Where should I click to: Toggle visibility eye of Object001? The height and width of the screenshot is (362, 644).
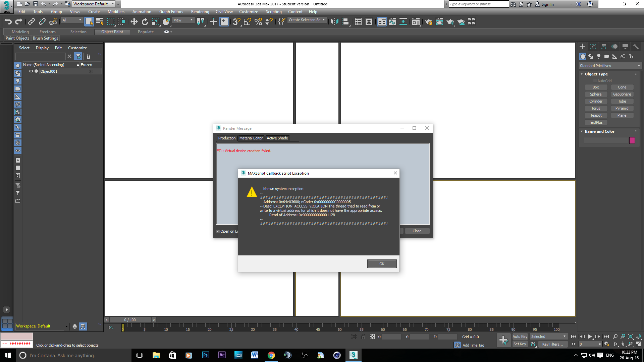31,71
